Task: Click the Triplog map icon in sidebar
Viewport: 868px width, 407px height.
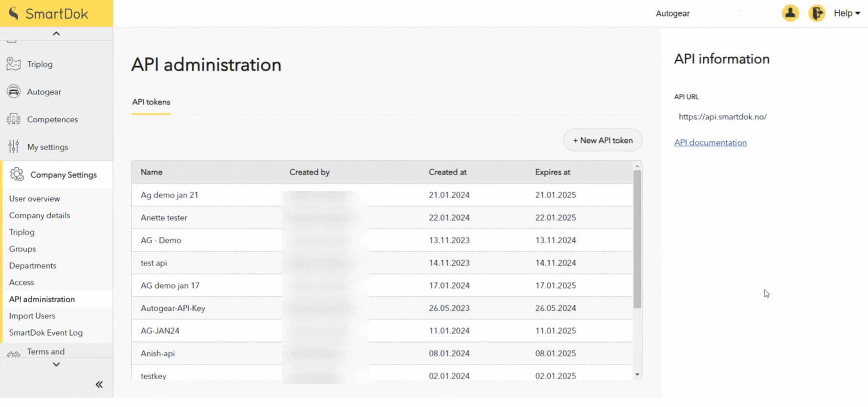Action: point(13,64)
